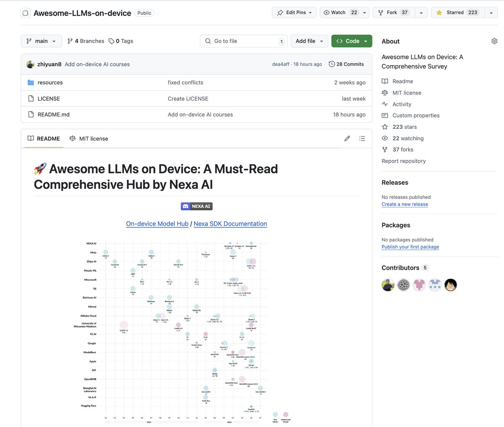Open the 'fixed conflicts' commit message
Viewport: 504px width, 427px height.
click(x=185, y=83)
